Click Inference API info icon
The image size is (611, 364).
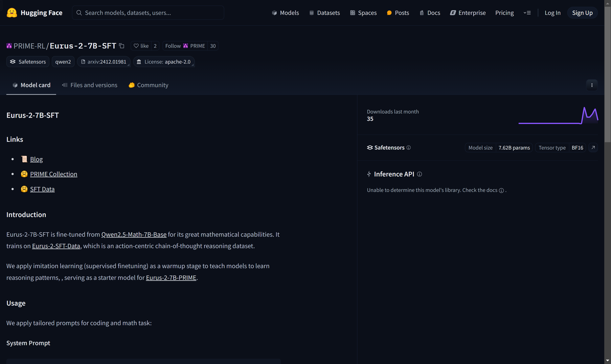tap(419, 174)
